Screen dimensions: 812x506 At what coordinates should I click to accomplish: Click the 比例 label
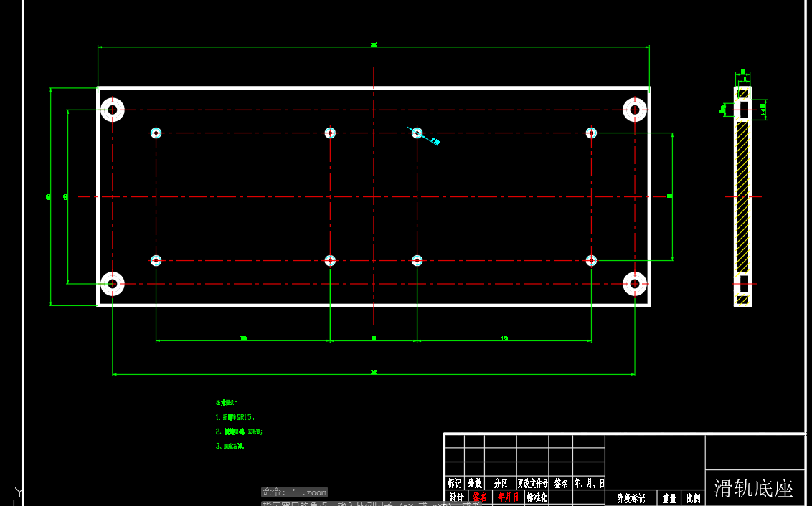tap(694, 499)
